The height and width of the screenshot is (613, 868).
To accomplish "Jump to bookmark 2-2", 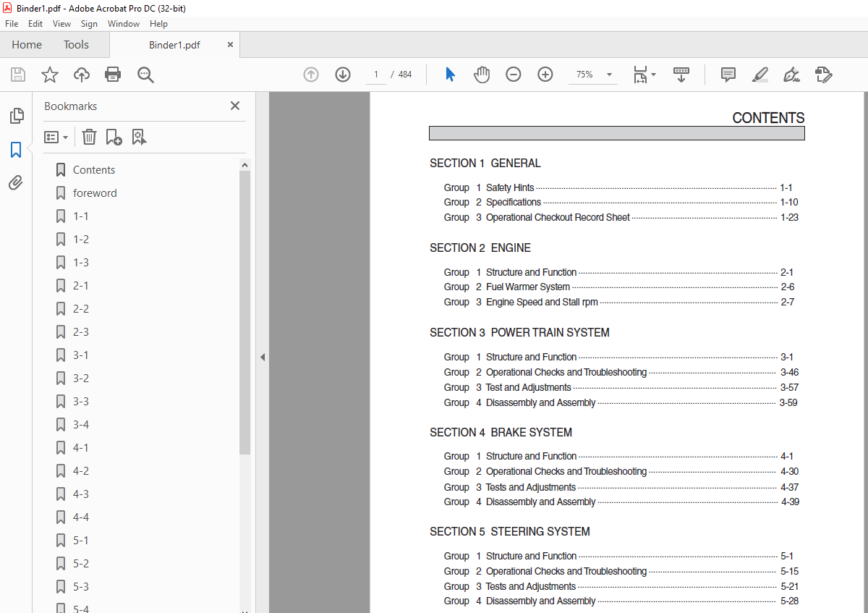I will [x=81, y=309].
